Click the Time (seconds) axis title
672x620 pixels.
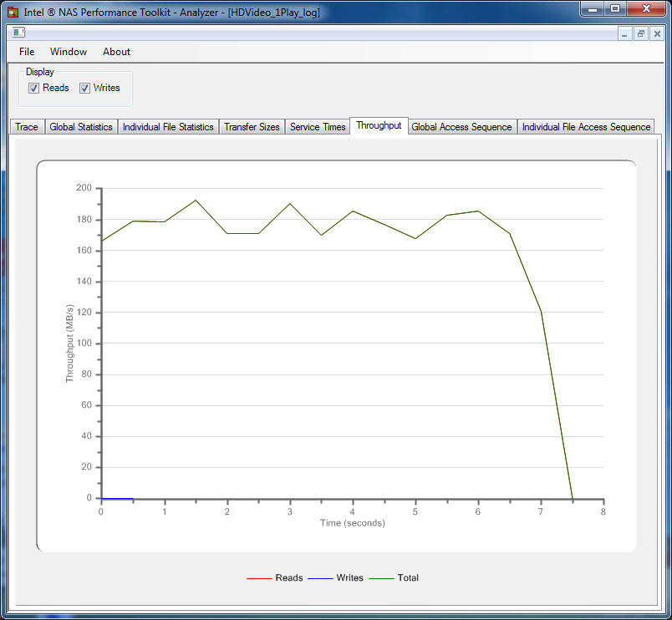[352, 523]
